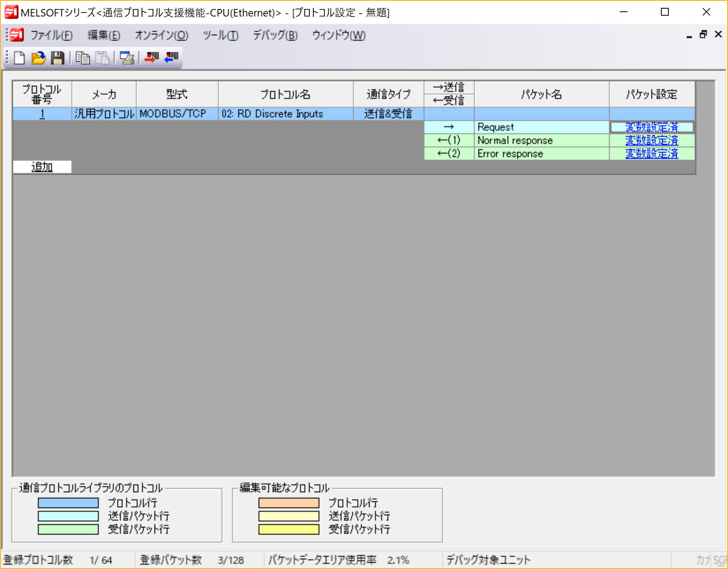
Task: Select the Error response packet name cell
Action: pos(541,154)
